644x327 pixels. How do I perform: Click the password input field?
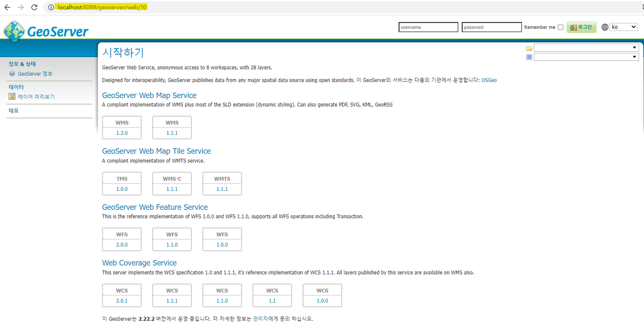(x=491, y=27)
